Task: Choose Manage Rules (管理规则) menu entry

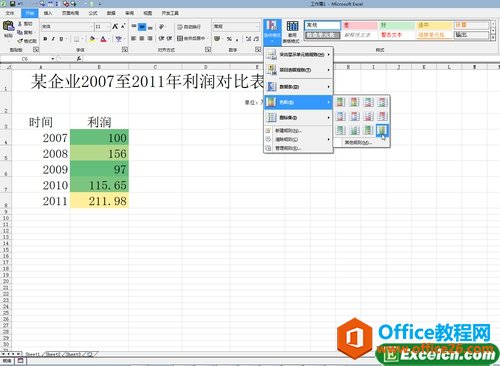Action: 298,148
